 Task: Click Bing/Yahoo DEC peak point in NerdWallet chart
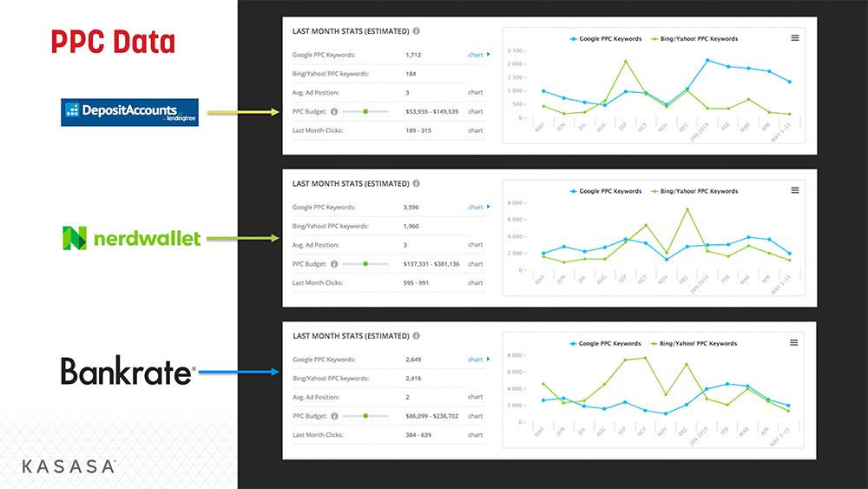(x=687, y=209)
